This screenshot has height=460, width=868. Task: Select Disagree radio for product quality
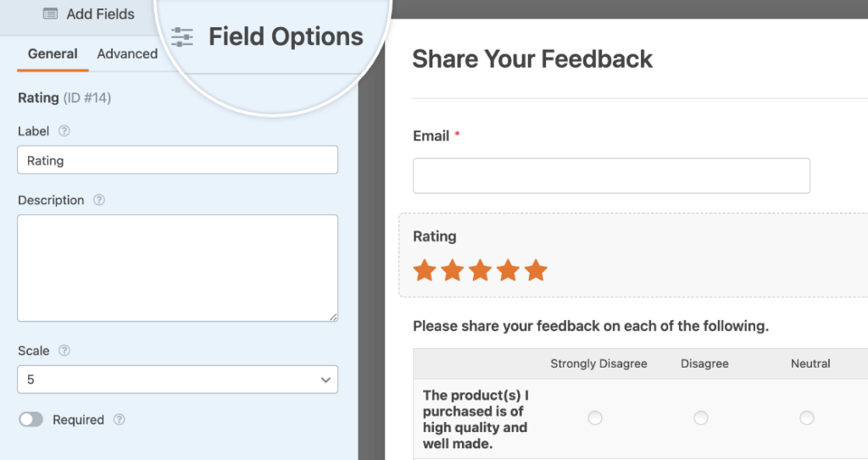[701, 418]
